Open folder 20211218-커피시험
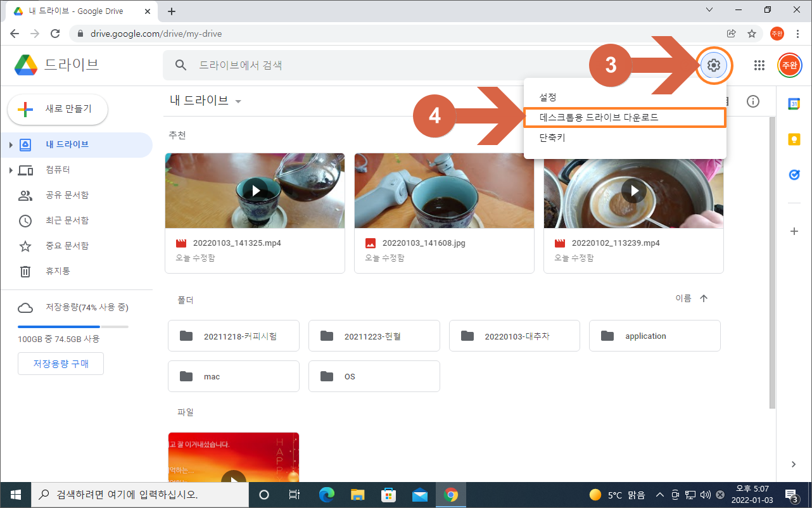This screenshot has height=508, width=812. 234,336
